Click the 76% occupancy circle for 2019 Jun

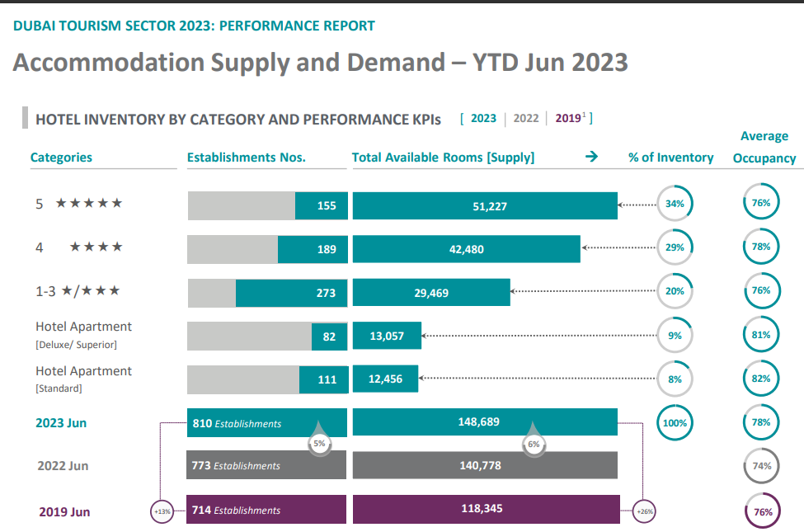(x=763, y=511)
